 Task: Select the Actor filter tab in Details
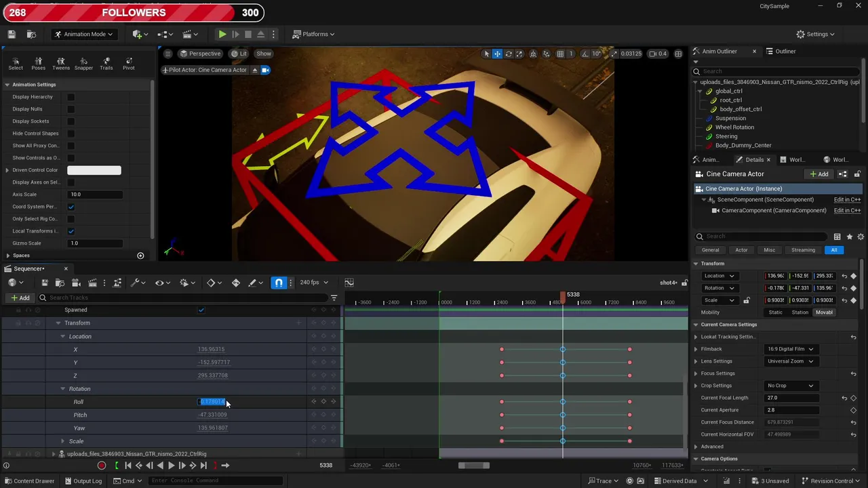coord(741,250)
